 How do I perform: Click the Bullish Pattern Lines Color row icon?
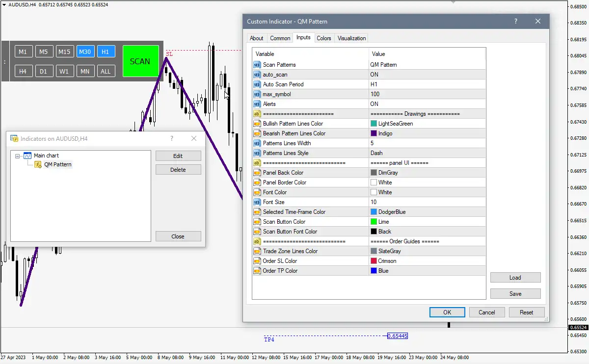click(257, 124)
